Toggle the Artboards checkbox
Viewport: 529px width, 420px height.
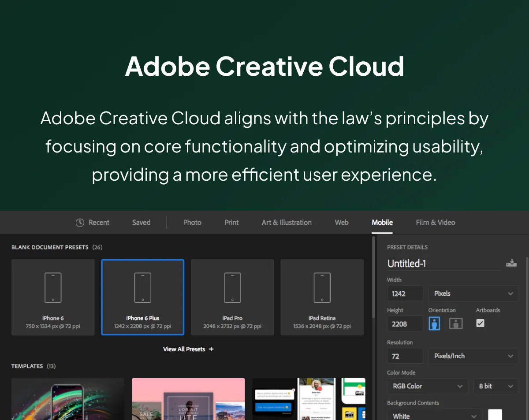481,323
